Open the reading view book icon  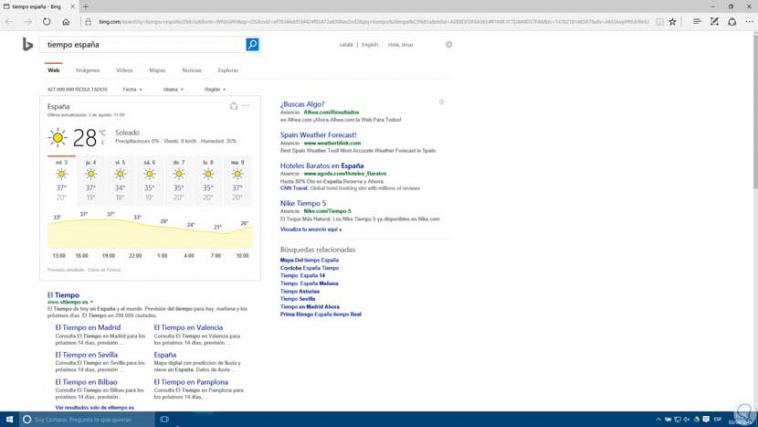(x=660, y=22)
